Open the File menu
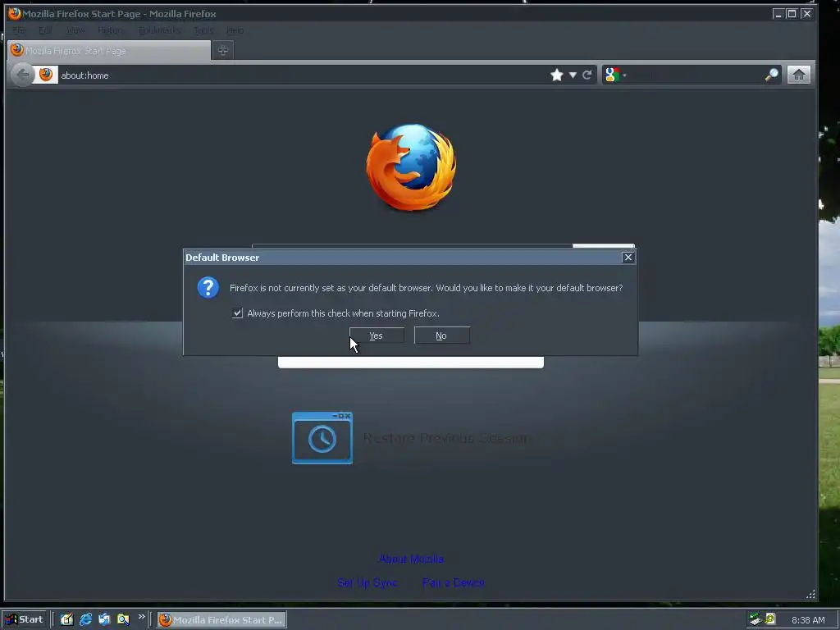This screenshot has height=630, width=840. (20, 30)
